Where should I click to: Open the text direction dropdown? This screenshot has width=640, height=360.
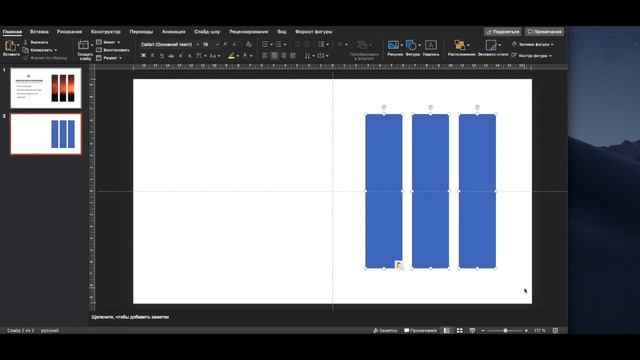coord(309,56)
